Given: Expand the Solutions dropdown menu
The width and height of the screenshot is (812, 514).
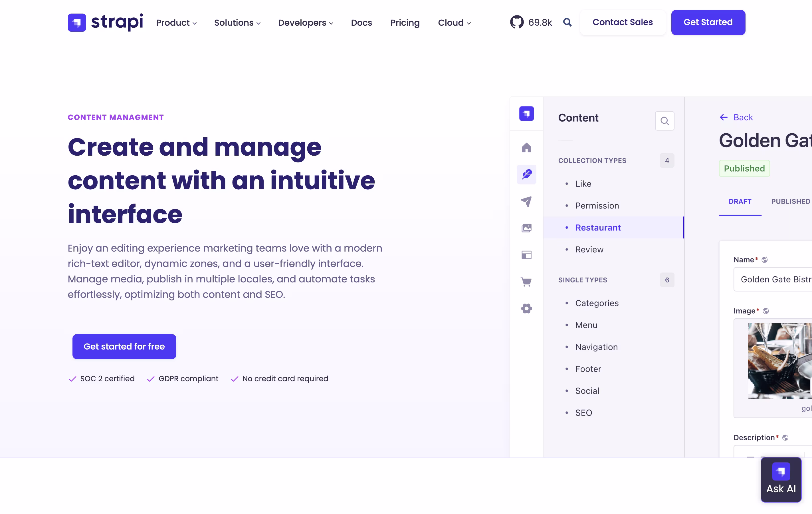Looking at the screenshot, I should click(237, 23).
